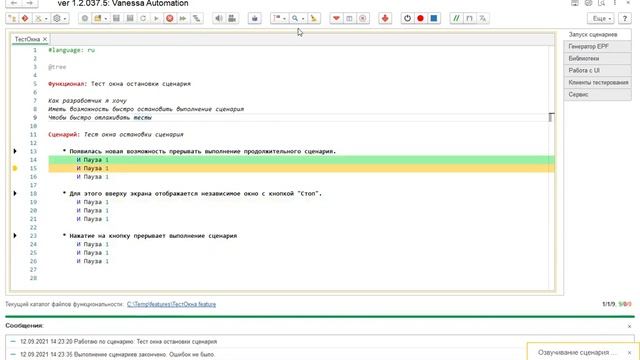Click the grey circled X icon
The width and height of the screenshot is (640, 360).
click(x=362, y=18)
